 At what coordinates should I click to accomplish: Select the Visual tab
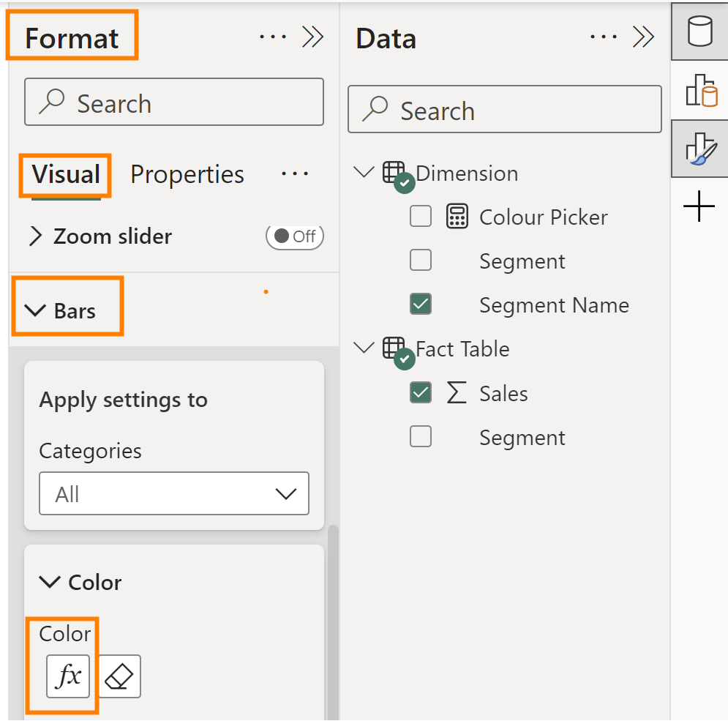(66, 175)
